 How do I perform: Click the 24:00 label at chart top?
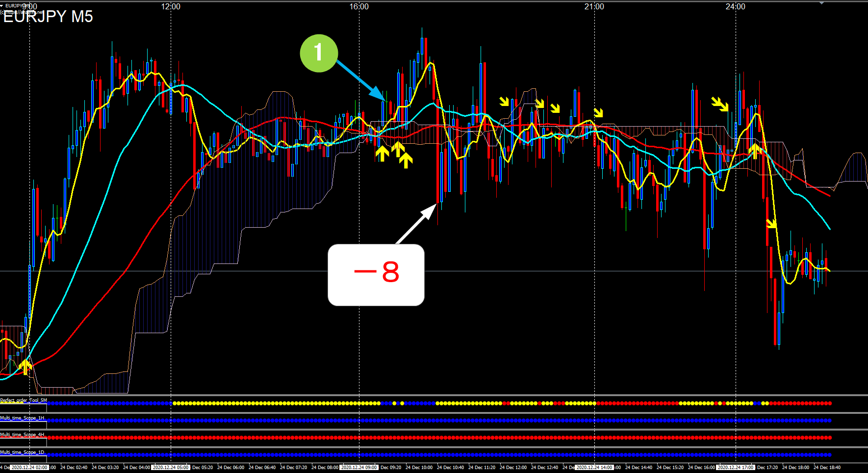(736, 7)
